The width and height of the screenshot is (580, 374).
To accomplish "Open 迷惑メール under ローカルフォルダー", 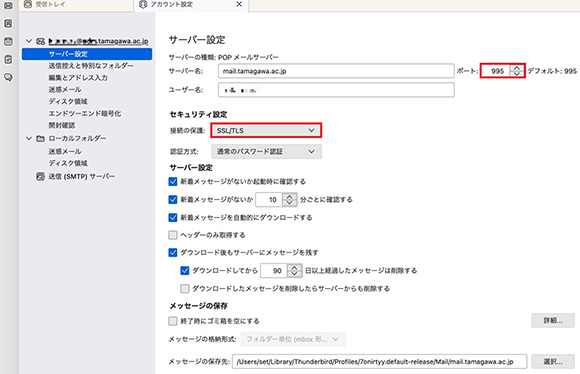I will coord(65,151).
